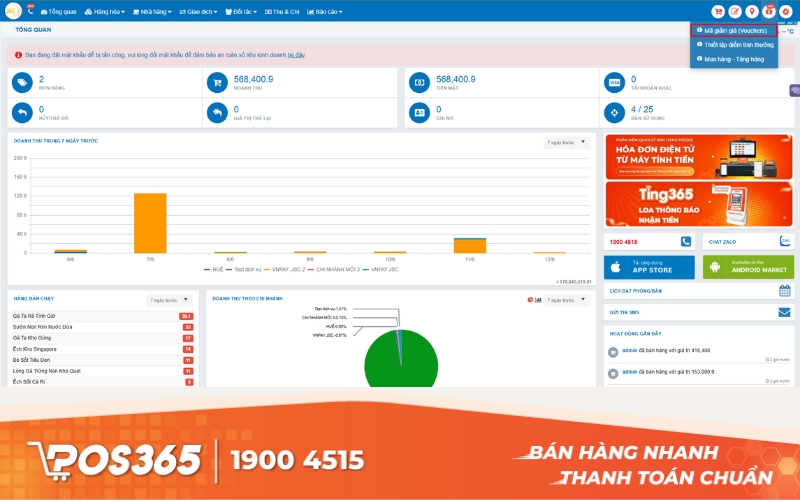Click the ANDROID MARKET download button
The height and width of the screenshot is (500, 800).
748,267
